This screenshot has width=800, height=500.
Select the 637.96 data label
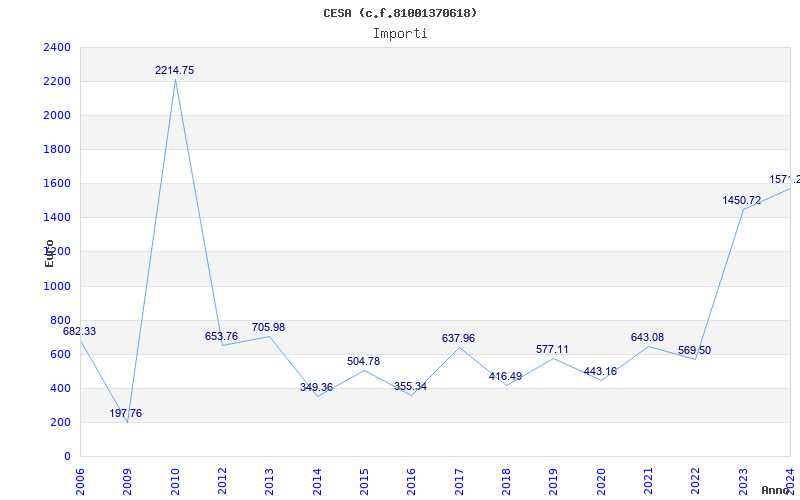pyautogui.click(x=458, y=338)
